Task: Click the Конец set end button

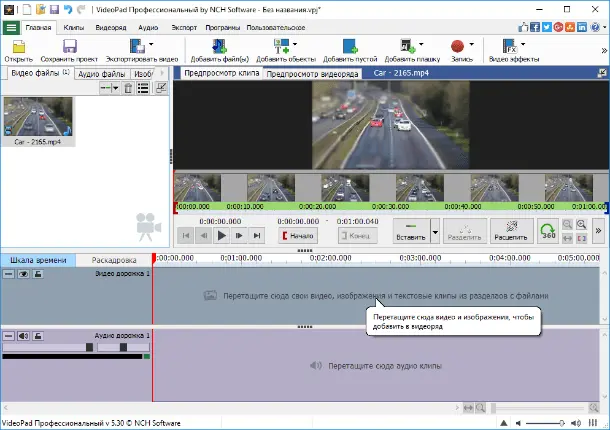Action: pos(358,236)
